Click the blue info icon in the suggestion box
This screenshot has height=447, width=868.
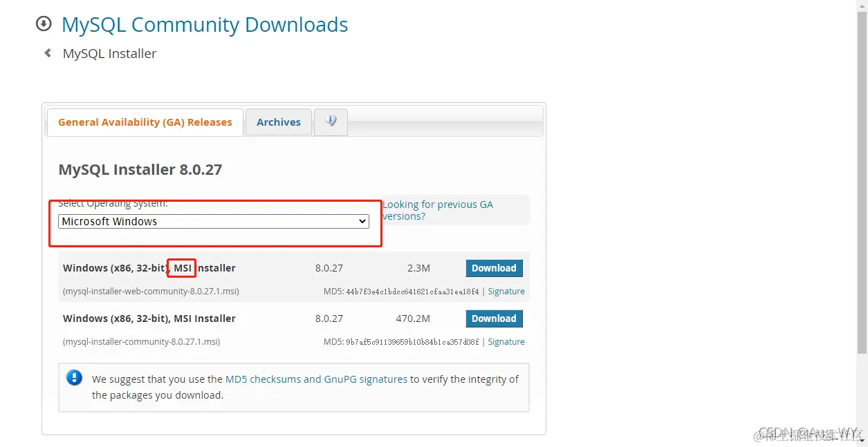coord(74,377)
